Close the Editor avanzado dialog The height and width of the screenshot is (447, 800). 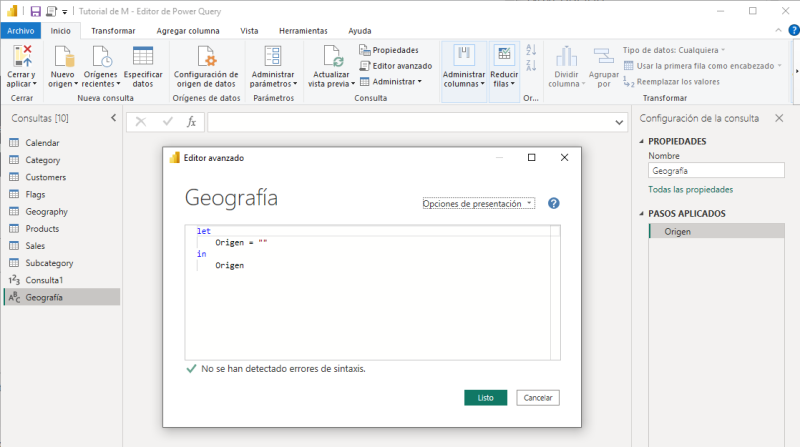tap(564, 157)
